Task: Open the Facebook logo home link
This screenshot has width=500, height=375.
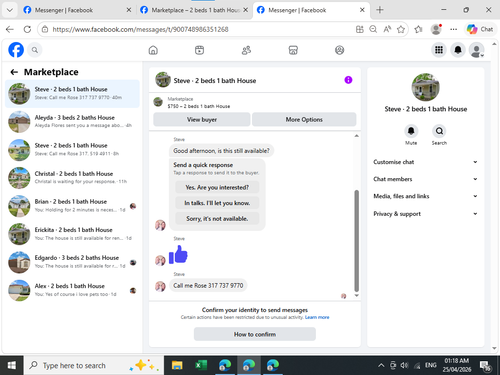Action: click(x=16, y=50)
